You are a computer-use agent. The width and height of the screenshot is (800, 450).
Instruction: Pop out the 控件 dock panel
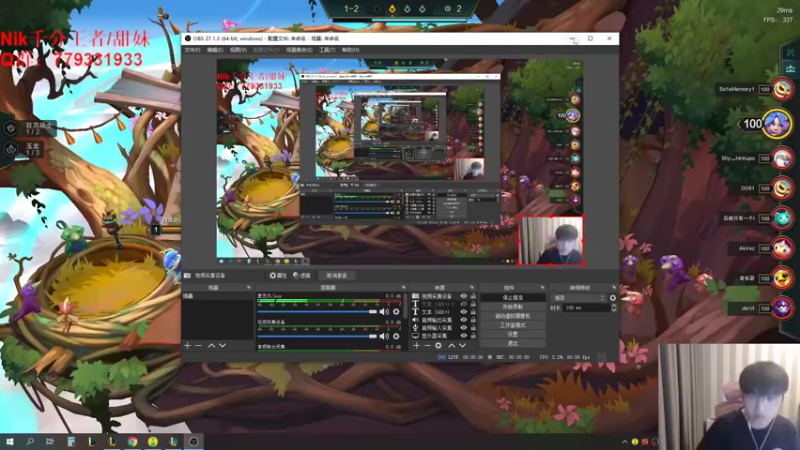click(542, 288)
